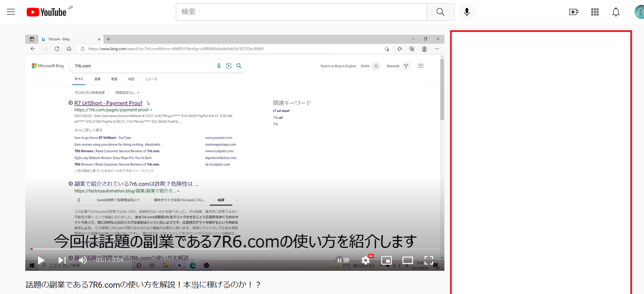644x294 pixels.
Task: Skip to next video
Action: click(62, 260)
